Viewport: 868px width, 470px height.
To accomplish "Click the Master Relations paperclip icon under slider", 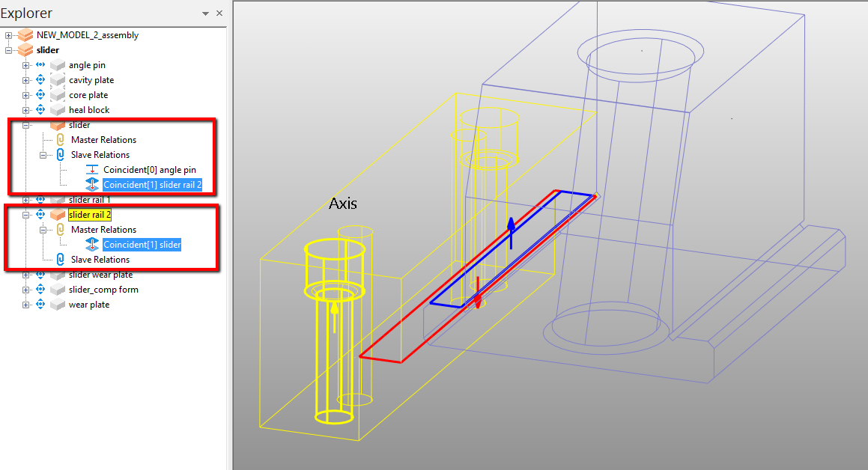I will tap(61, 139).
